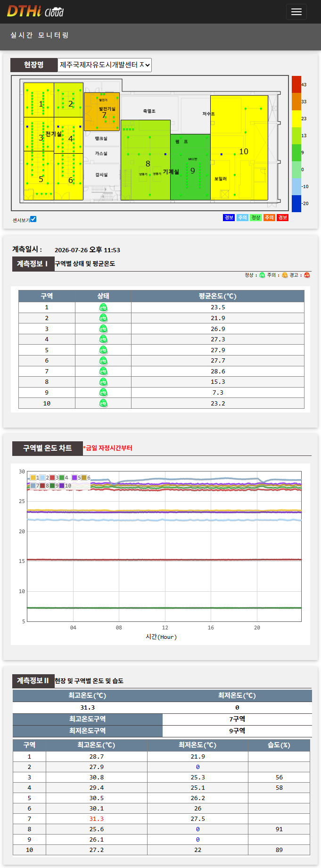Viewport: 321px width, 868px height.
Task: Click the red *금일 자정시간부터 note
Action: [108, 448]
